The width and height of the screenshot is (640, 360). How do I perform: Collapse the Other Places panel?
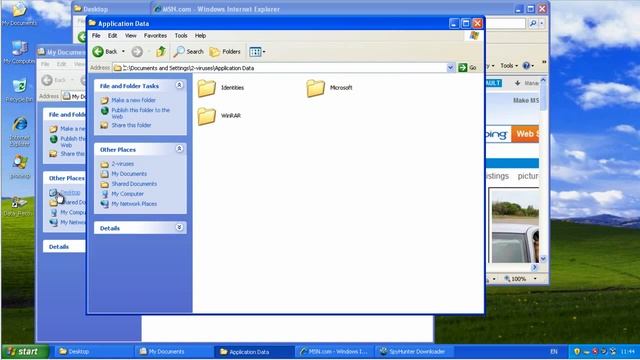click(179, 149)
